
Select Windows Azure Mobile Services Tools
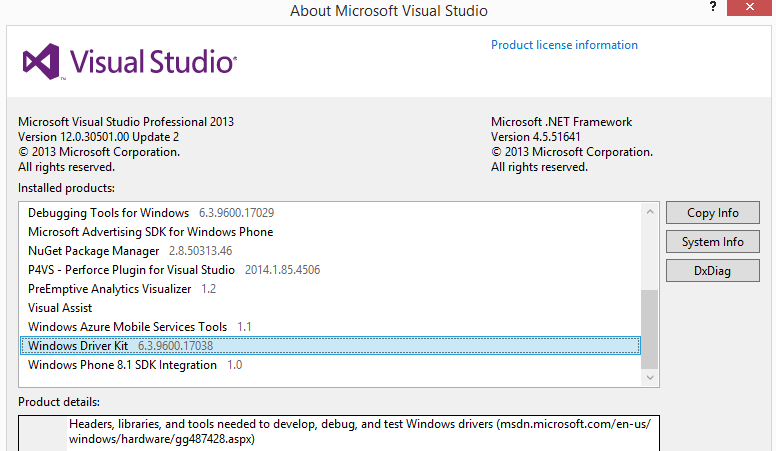330,327
